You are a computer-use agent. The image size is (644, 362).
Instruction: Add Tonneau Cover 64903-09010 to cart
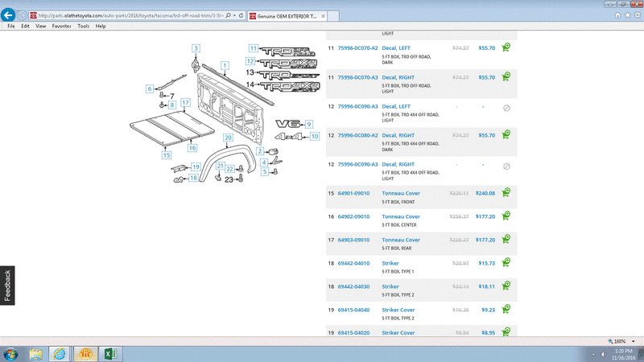pyautogui.click(x=506, y=239)
